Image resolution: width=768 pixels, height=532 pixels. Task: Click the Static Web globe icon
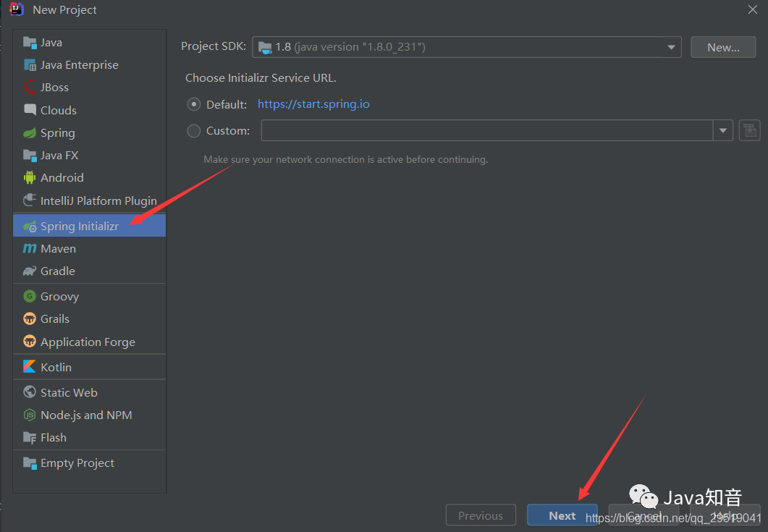point(30,392)
